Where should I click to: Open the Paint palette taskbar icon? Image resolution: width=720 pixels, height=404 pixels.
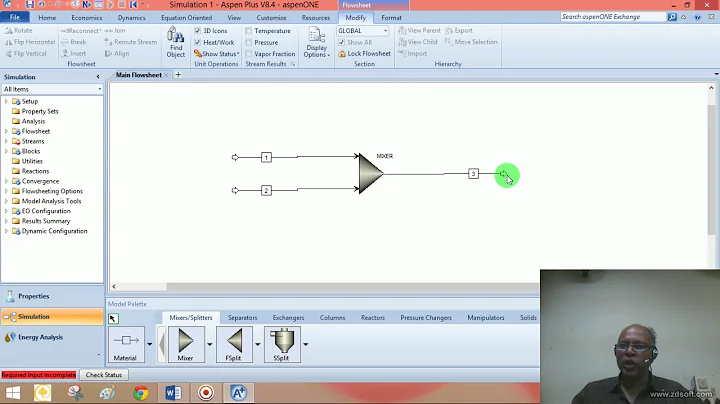coord(108,393)
